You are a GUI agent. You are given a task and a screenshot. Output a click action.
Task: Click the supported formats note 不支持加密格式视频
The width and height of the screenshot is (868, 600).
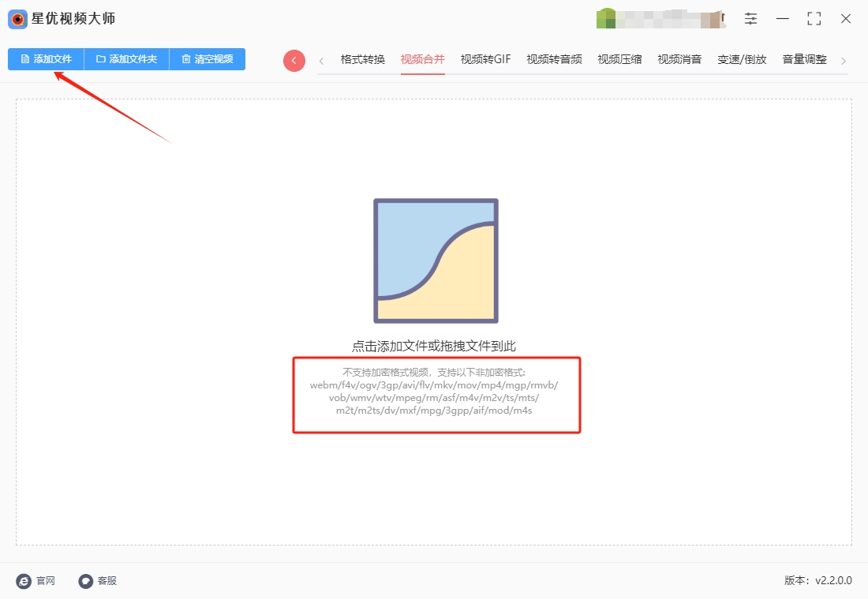tap(434, 392)
